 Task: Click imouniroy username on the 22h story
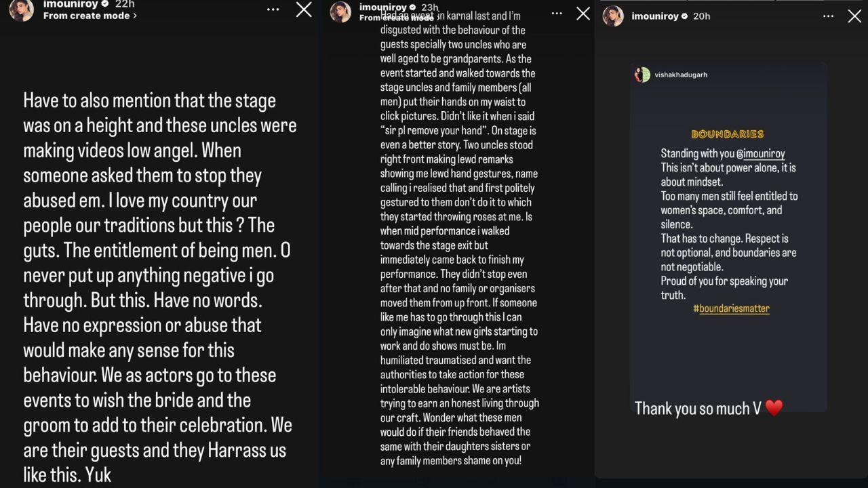[69, 4]
